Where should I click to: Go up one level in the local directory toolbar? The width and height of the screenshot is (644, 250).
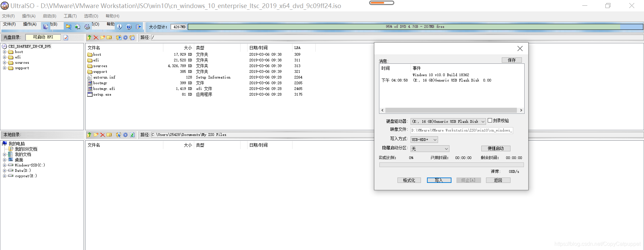(89, 135)
